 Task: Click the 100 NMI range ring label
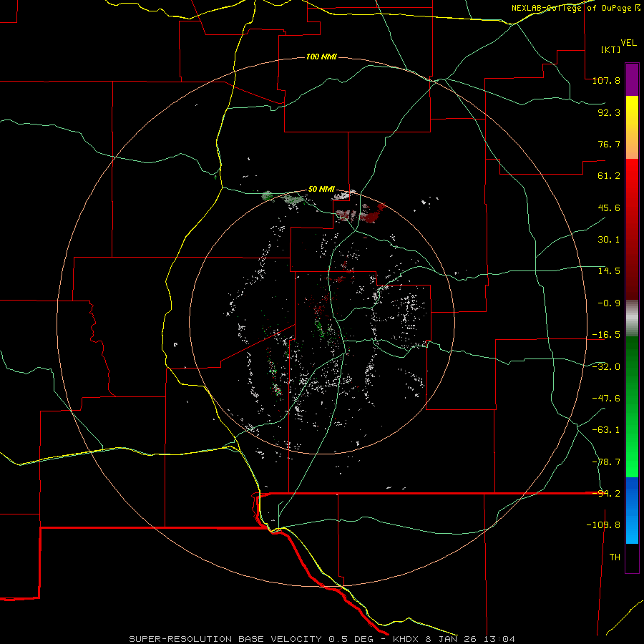pyautogui.click(x=321, y=57)
